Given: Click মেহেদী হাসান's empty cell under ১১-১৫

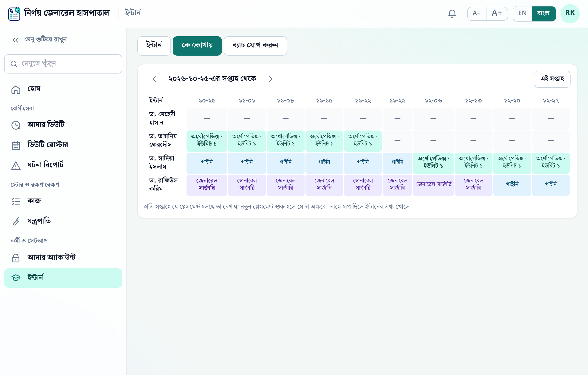Looking at the screenshot, I should tap(324, 119).
